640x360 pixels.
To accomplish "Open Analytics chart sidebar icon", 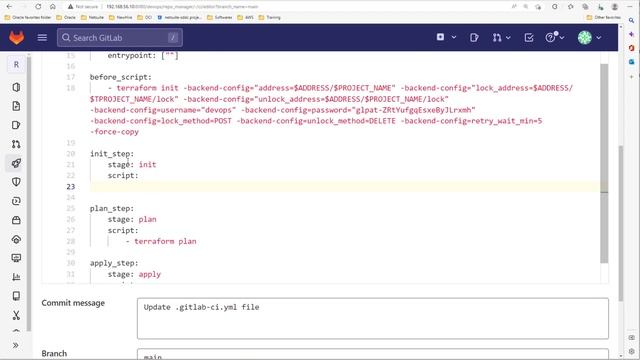I will coord(16,277).
